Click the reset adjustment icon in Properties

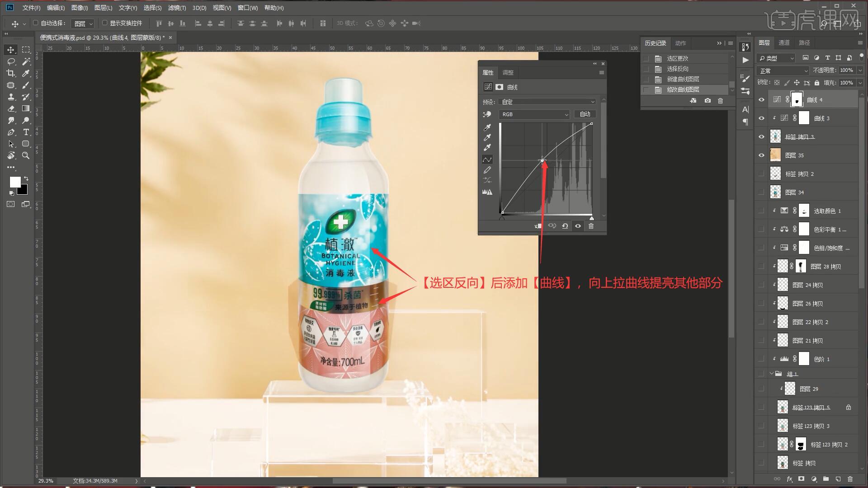tap(565, 226)
